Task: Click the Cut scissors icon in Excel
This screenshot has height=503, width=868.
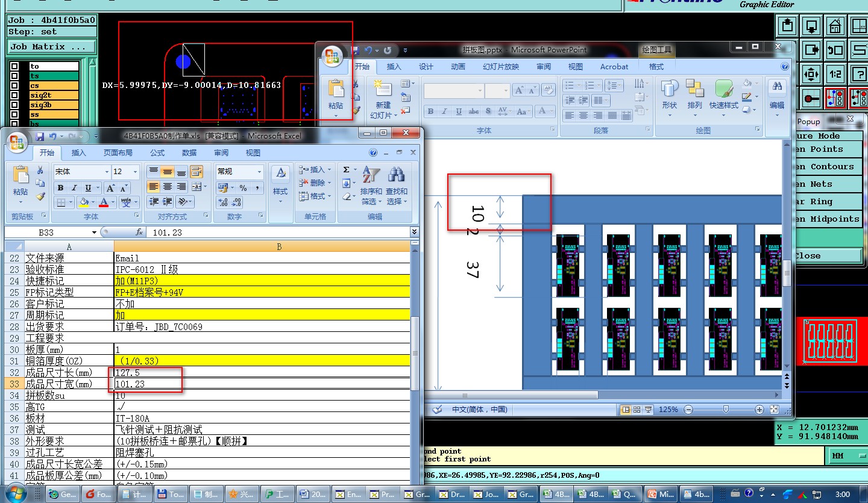Action: coord(40,170)
